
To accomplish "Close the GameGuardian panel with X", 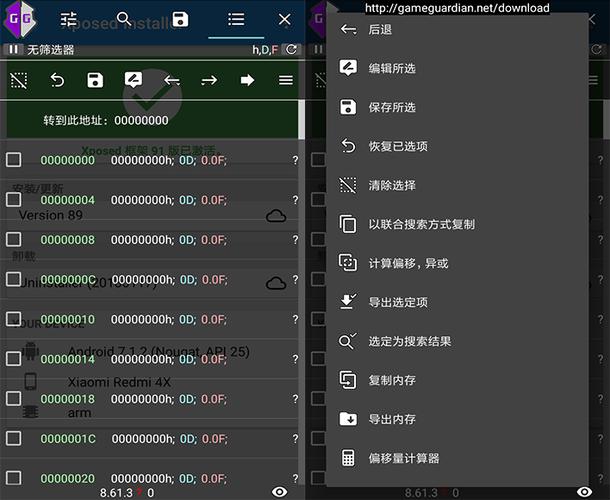I will [x=285, y=19].
